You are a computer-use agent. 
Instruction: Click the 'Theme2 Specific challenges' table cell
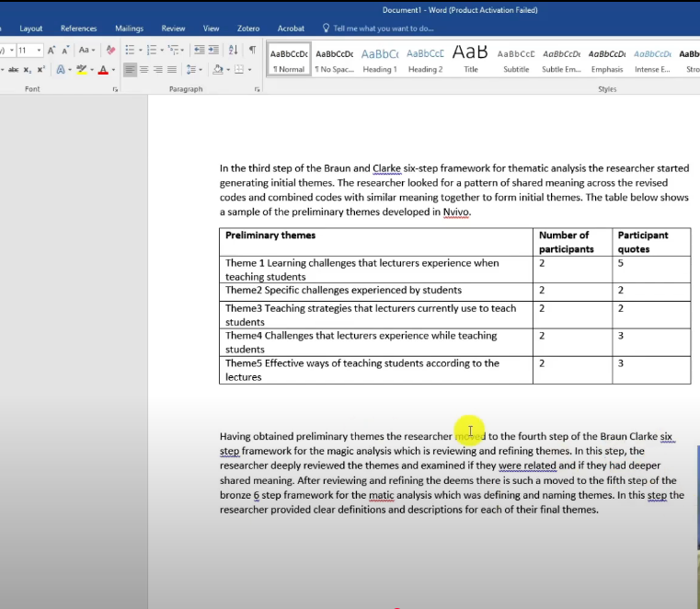tap(376, 292)
